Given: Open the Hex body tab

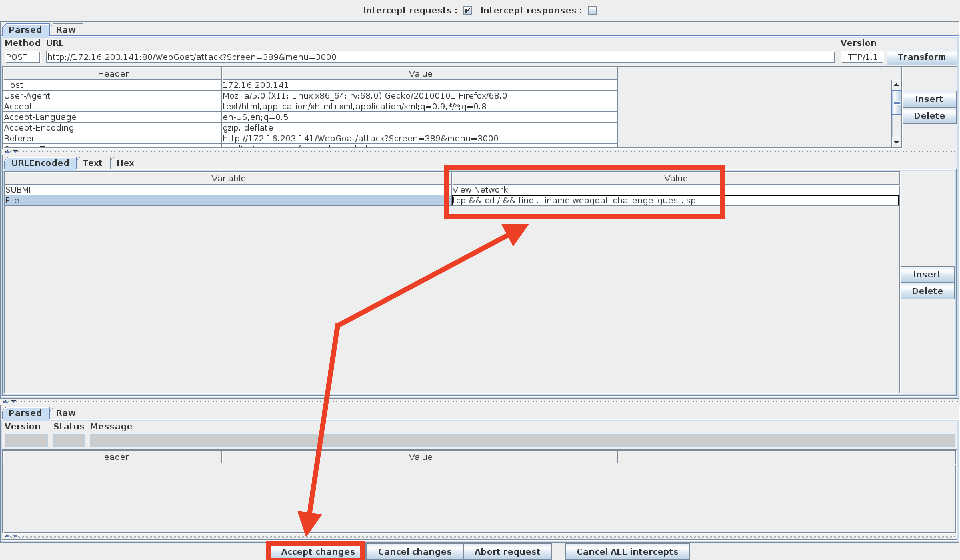Looking at the screenshot, I should (x=125, y=163).
